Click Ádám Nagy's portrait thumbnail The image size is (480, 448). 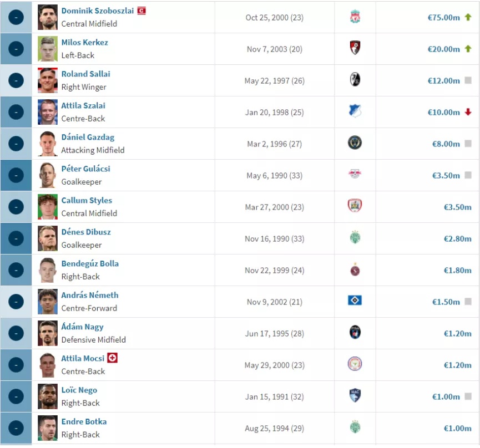[48, 333]
